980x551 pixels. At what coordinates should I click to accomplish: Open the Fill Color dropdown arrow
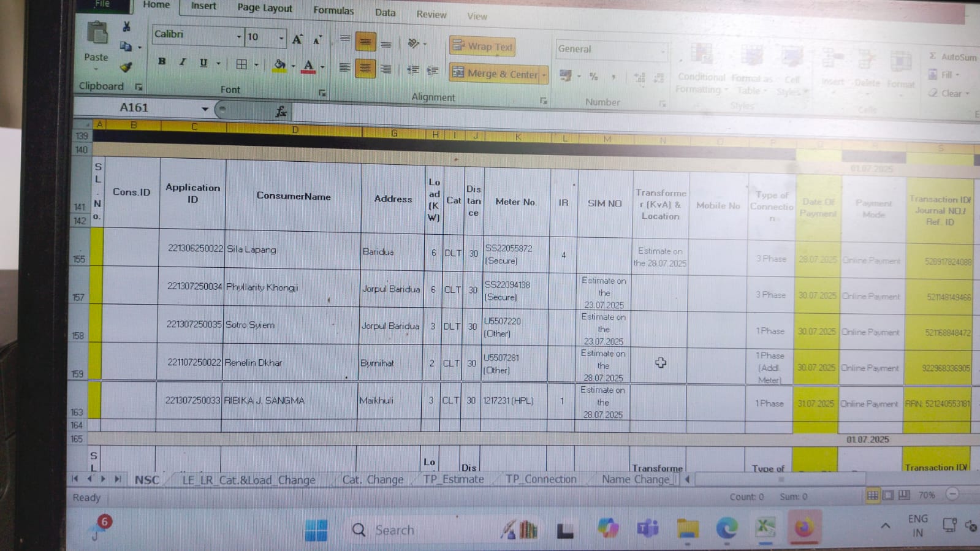point(293,66)
